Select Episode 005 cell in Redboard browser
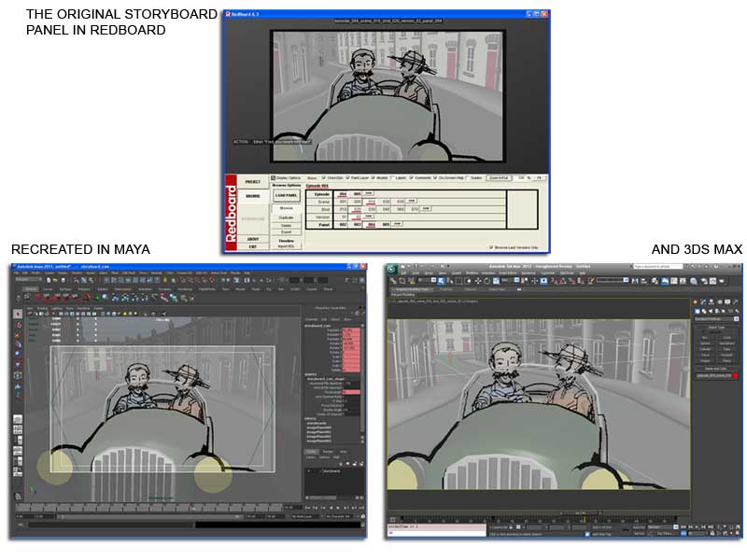Screen dimensions: 747x560 click(x=357, y=194)
